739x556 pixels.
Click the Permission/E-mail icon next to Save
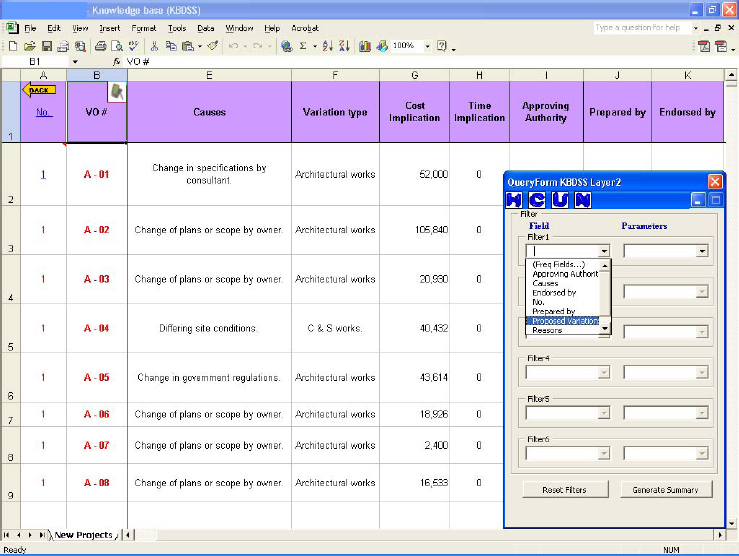(x=63, y=46)
